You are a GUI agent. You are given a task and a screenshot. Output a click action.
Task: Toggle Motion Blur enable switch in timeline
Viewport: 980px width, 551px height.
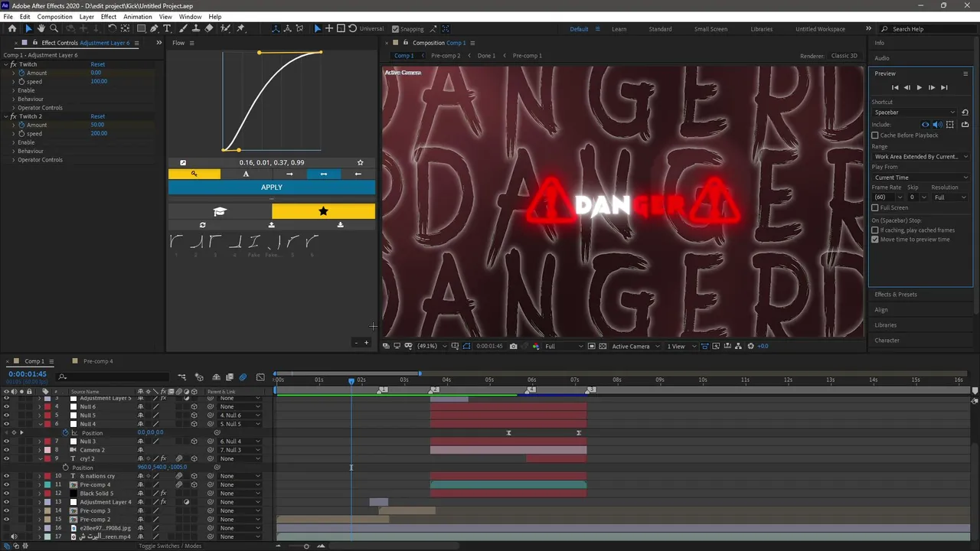243,377
